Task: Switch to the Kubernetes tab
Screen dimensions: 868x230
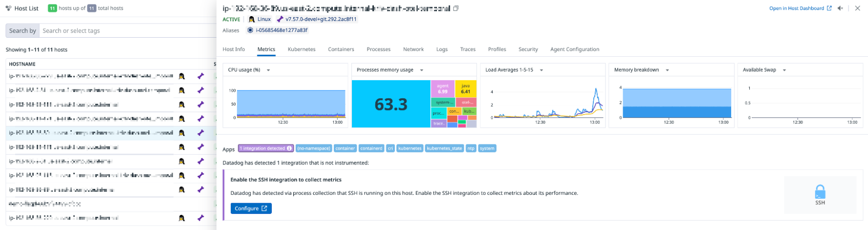Action: tap(302, 49)
